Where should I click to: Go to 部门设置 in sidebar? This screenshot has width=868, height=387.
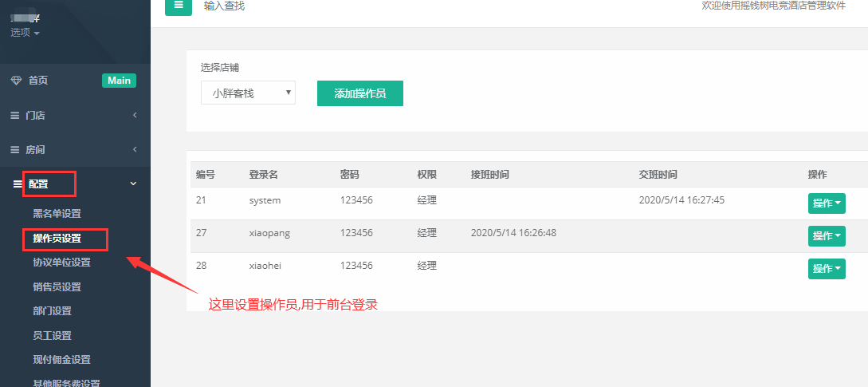click(52, 311)
